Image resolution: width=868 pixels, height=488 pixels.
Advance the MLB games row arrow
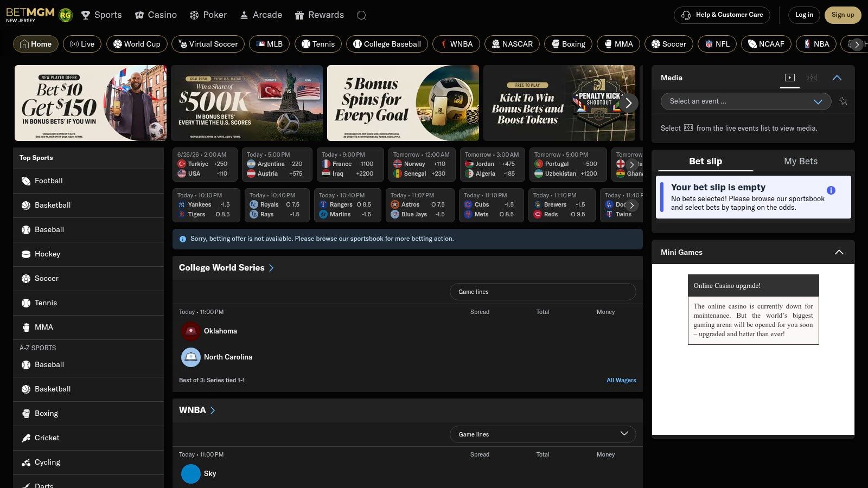click(631, 206)
